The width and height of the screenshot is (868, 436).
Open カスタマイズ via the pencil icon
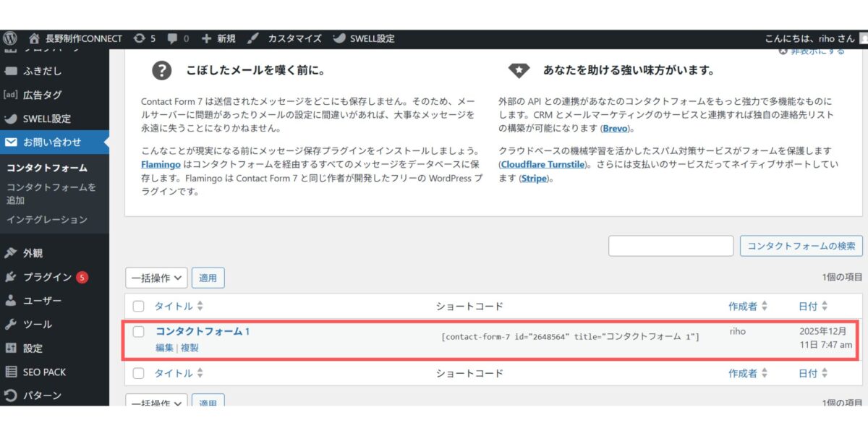[252, 38]
